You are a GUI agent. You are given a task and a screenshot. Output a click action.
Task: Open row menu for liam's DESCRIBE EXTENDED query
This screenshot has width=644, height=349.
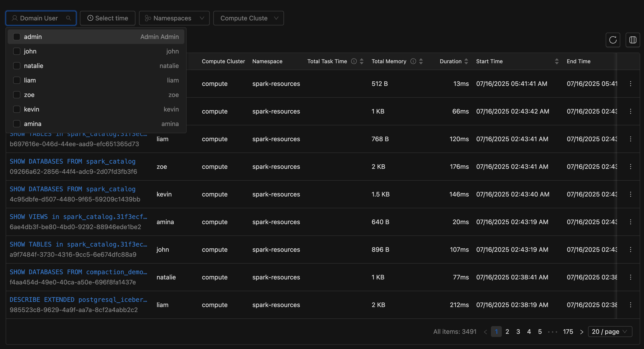tap(630, 305)
